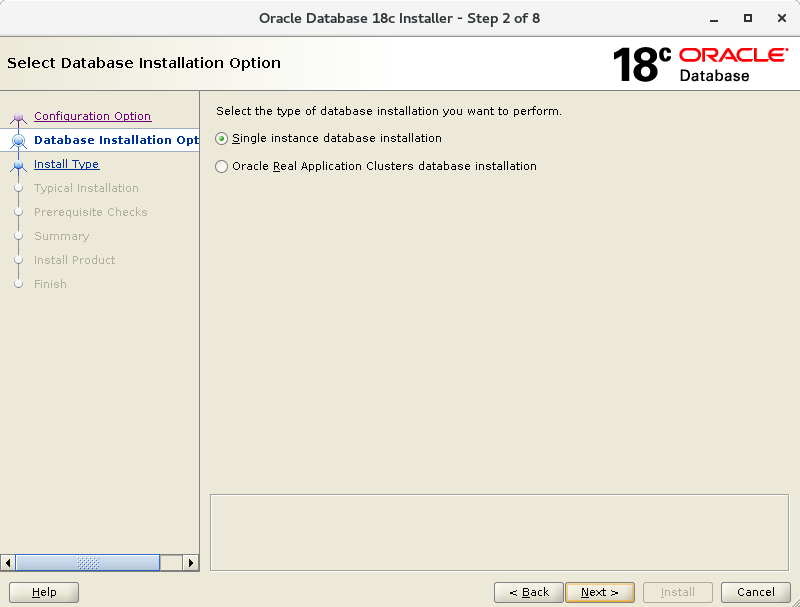Click the installation type instruction text

point(389,111)
